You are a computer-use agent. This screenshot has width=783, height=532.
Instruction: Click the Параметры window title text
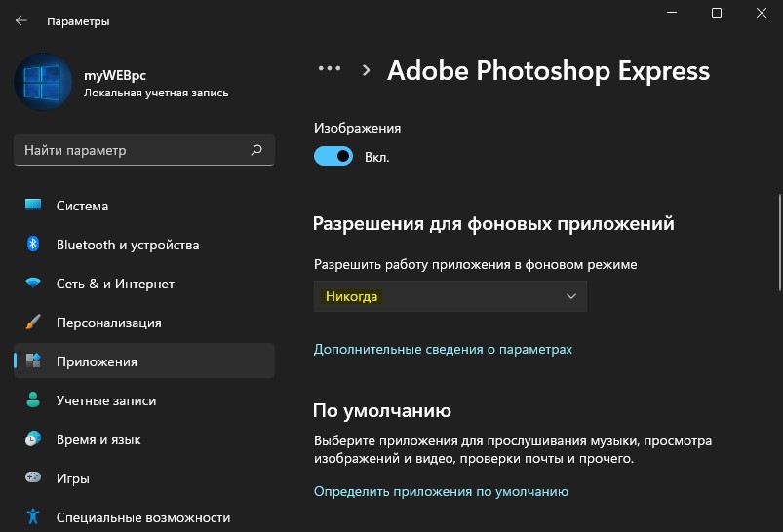click(x=78, y=21)
